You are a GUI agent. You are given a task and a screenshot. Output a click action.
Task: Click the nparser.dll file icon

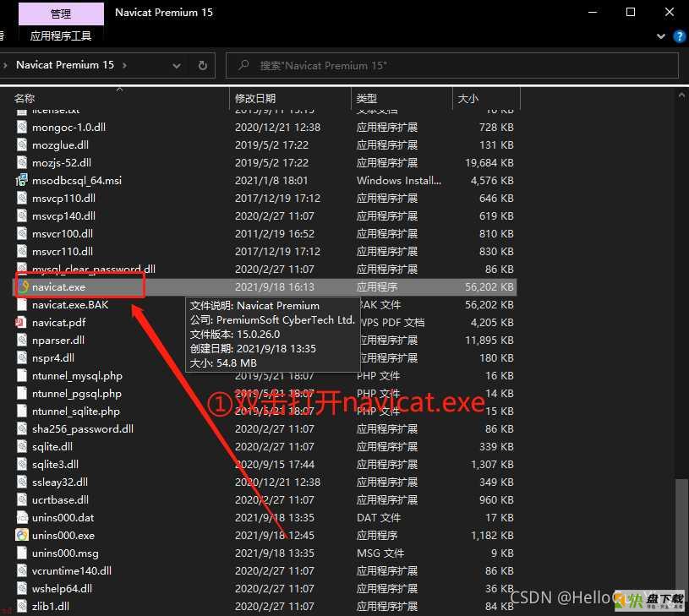tap(21, 341)
